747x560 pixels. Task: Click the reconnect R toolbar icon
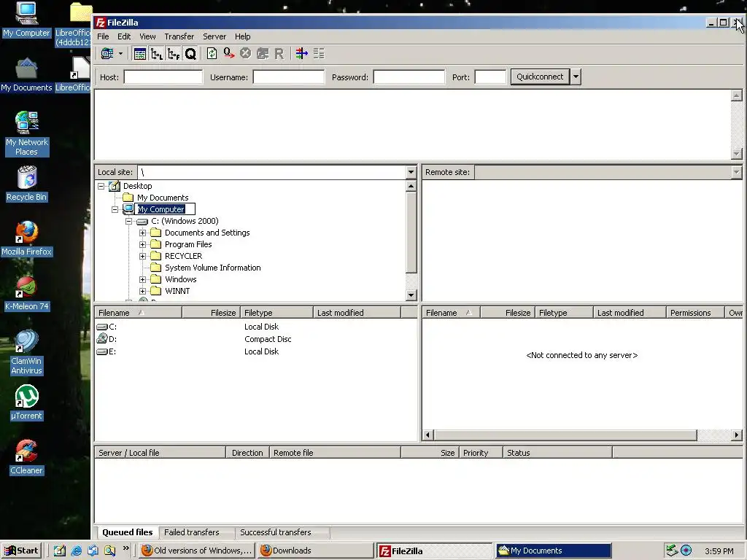point(279,54)
